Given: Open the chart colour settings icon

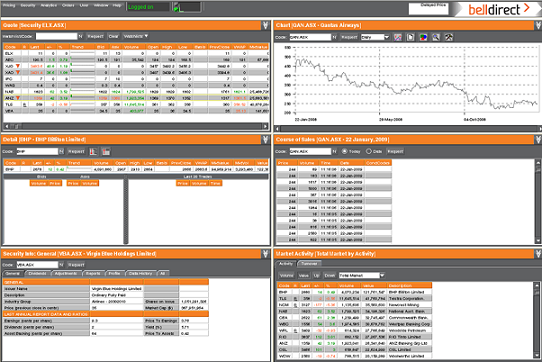Looking at the screenshot, I should [423, 37].
